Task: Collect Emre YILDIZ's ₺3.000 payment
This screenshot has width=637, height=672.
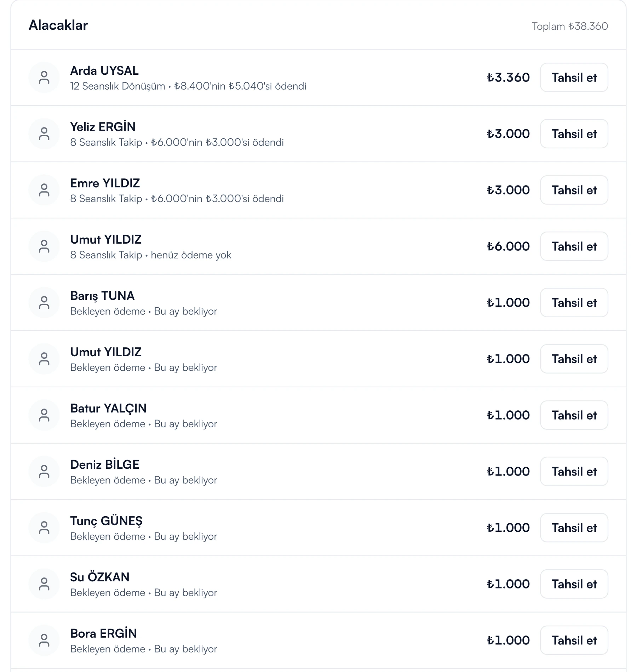Action: click(574, 190)
